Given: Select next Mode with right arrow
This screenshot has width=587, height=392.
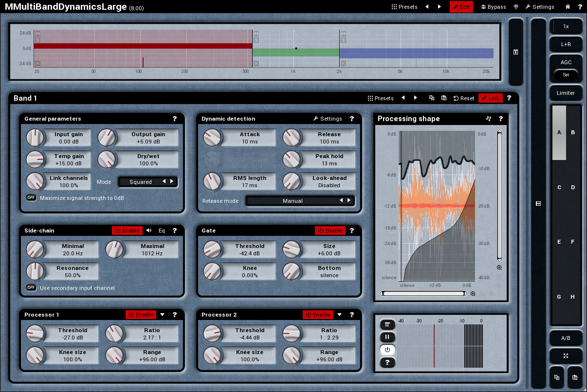Looking at the screenshot, I should click(x=172, y=181).
